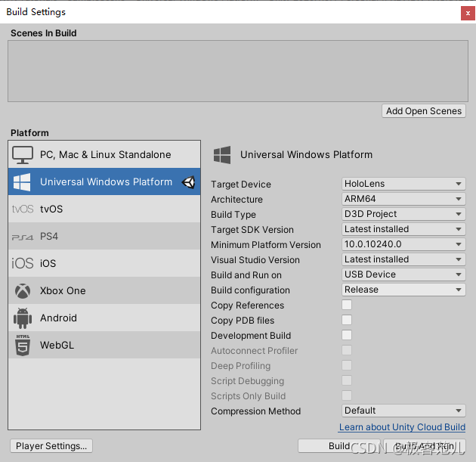Click inside the Scenes In Build list area
This screenshot has height=462, width=476.
(x=238, y=71)
